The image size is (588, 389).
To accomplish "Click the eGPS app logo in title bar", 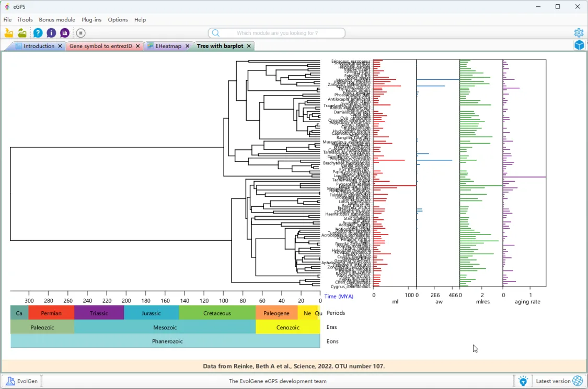I will (7, 7).
